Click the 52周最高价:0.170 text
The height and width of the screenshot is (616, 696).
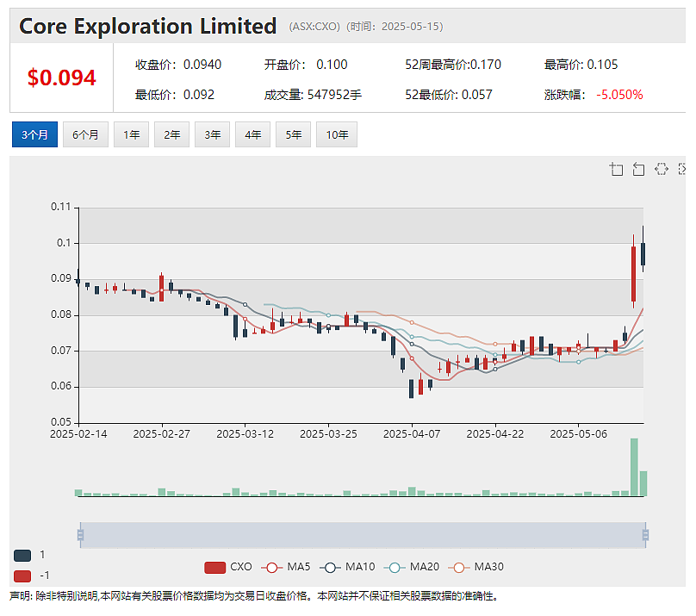[453, 65]
